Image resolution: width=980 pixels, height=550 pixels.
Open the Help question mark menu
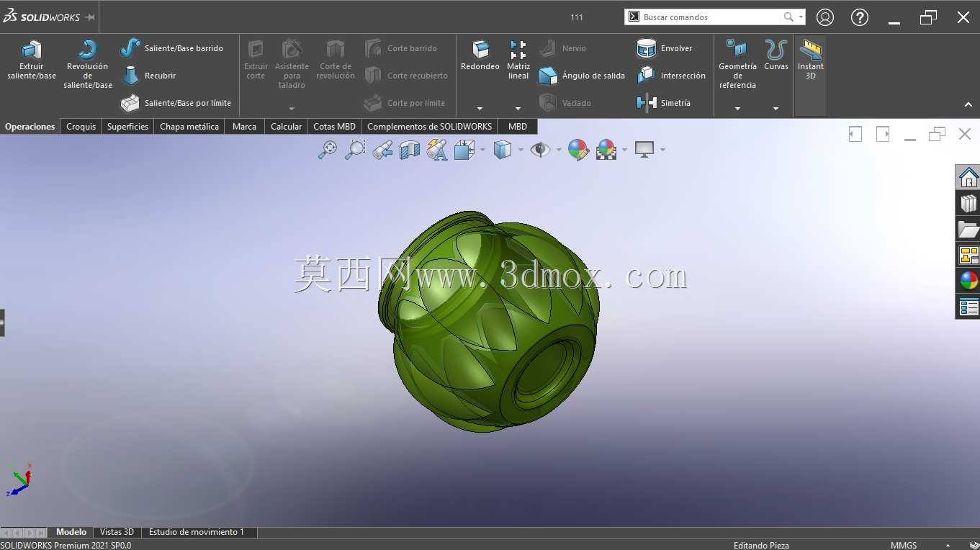coord(860,17)
